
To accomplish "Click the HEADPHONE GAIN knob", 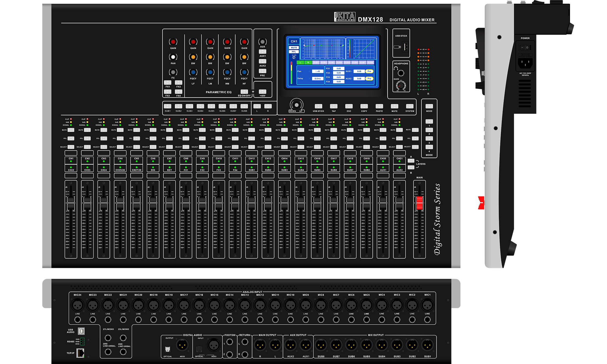I will tap(401, 85).
